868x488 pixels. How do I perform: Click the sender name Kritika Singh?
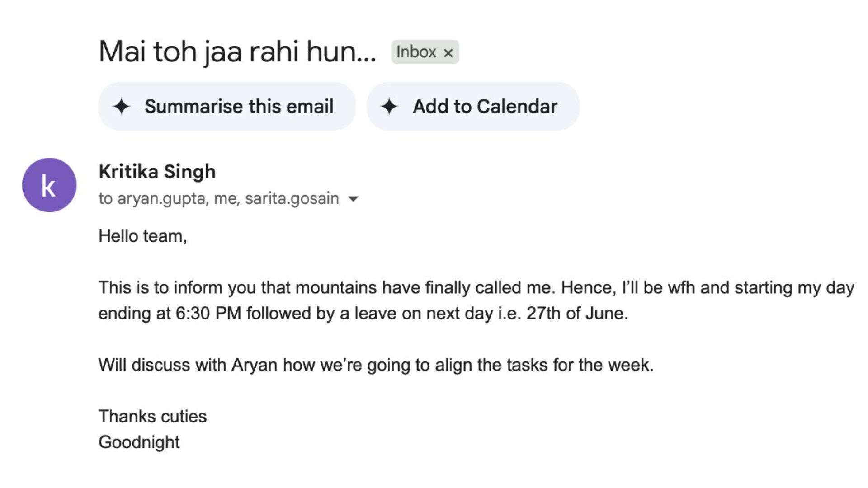(x=157, y=172)
